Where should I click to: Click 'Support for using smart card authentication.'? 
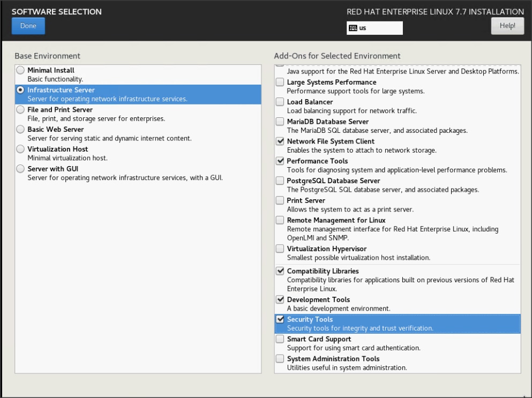(354, 348)
